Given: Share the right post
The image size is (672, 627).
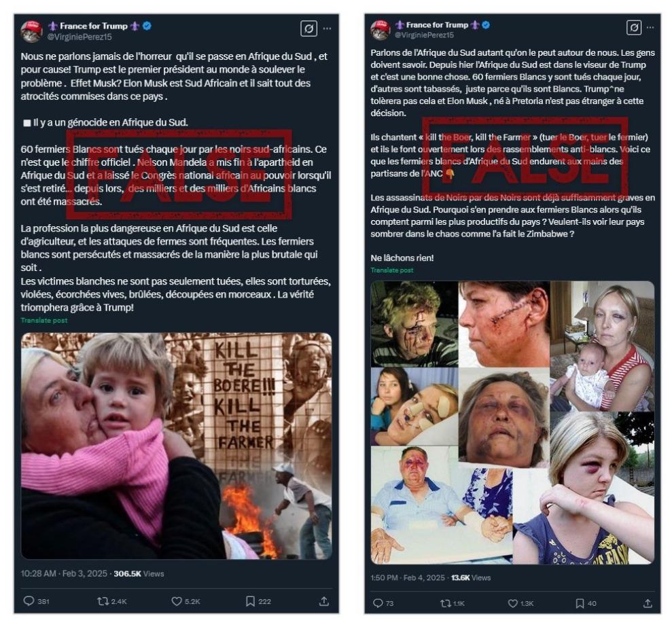Looking at the screenshot, I should (x=648, y=603).
